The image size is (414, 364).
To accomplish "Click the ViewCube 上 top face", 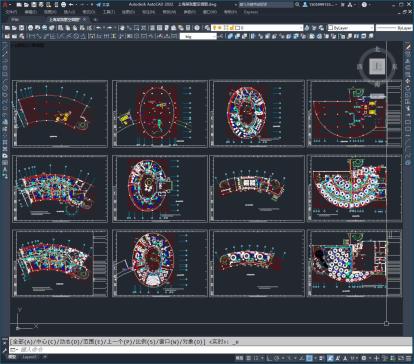I will click(x=377, y=66).
